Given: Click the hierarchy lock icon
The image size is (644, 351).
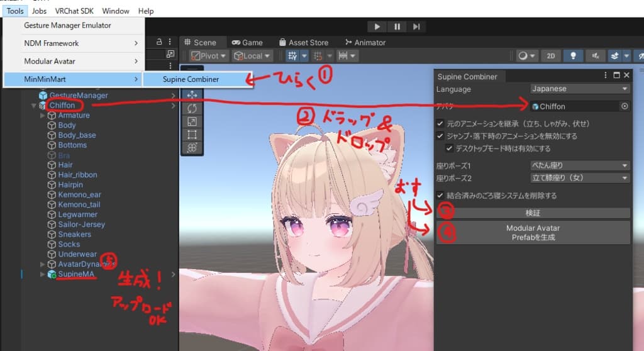Looking at the screenshot, I should [159, 42].
